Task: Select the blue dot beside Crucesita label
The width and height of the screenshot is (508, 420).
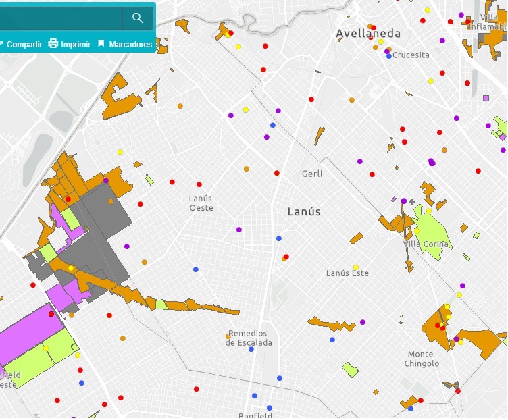Action: (389, 56)
